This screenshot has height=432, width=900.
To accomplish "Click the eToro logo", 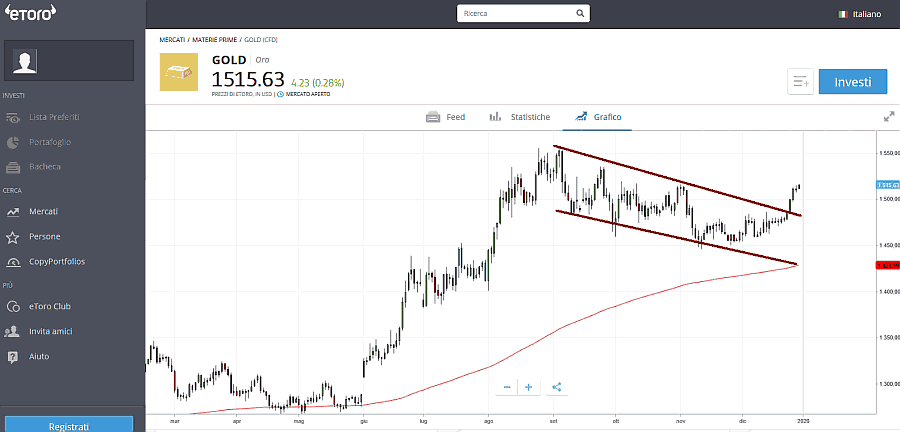I will pos(29,15).
